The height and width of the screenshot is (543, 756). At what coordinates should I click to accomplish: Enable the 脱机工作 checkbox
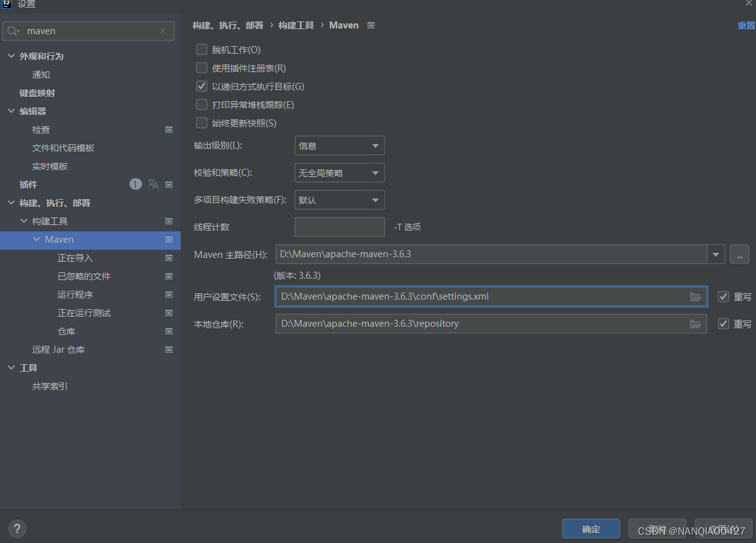pos(201,49)
